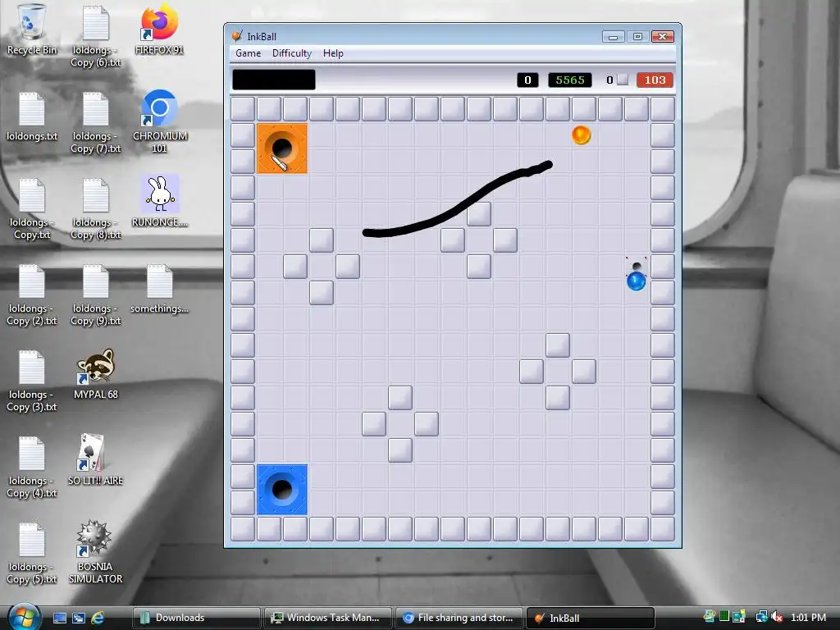Click the blue hole tile
The width and height of the screenshot is (840, 630).
[282, 490]
